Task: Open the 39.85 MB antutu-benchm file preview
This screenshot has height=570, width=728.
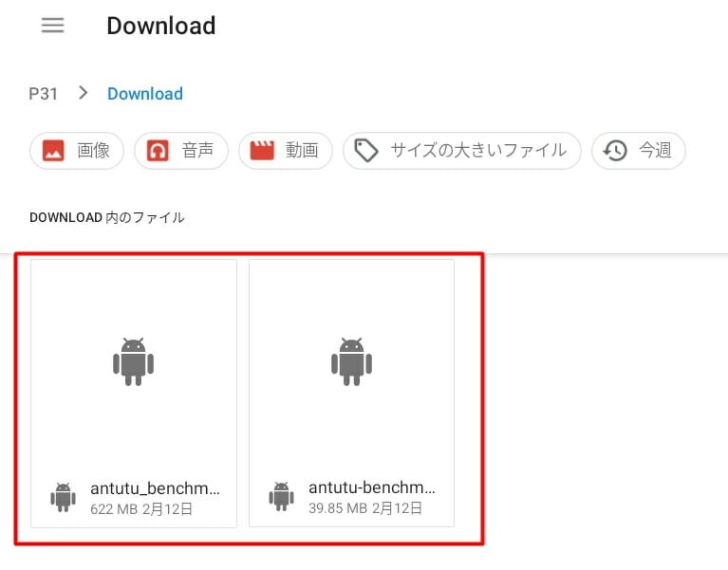Action: 352,361
